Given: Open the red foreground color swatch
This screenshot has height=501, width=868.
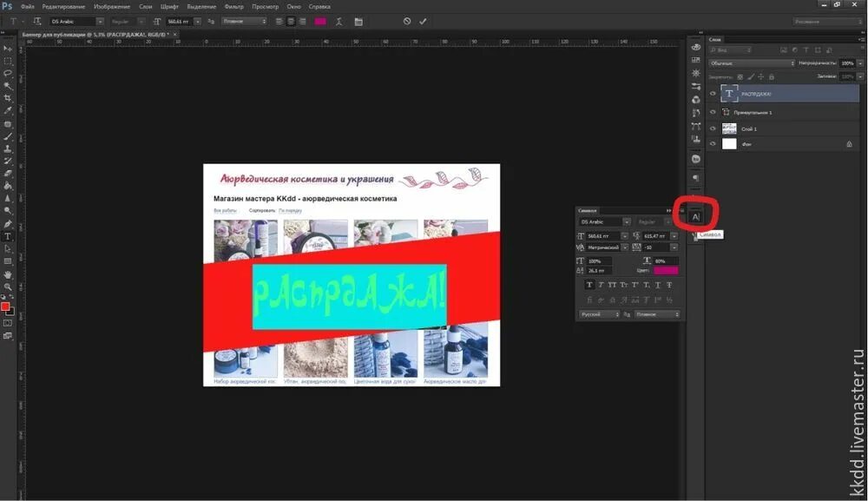Looking at the screenshot, I should pos(5,307).
